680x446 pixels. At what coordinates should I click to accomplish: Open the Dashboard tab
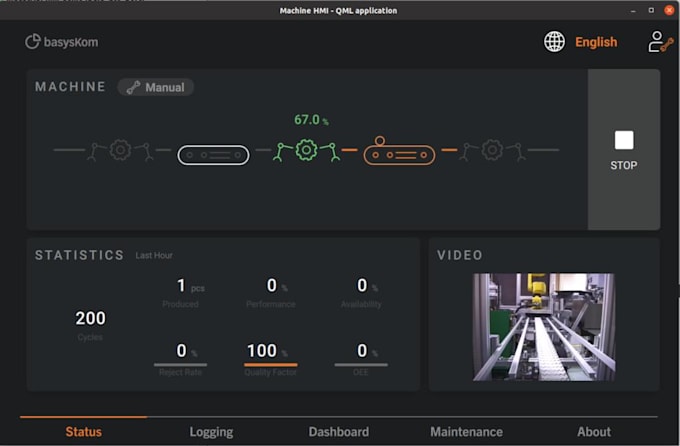[x=339, y=432]
